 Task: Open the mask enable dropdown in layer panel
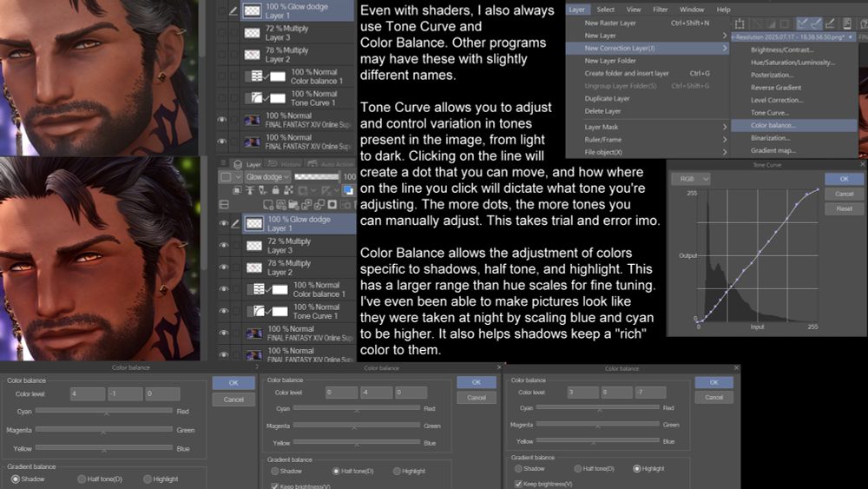(312, 190)
